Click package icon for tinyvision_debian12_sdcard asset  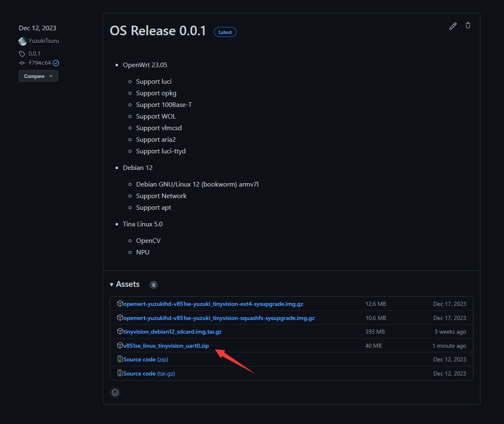pyautogui.click(x=120, y=332)
